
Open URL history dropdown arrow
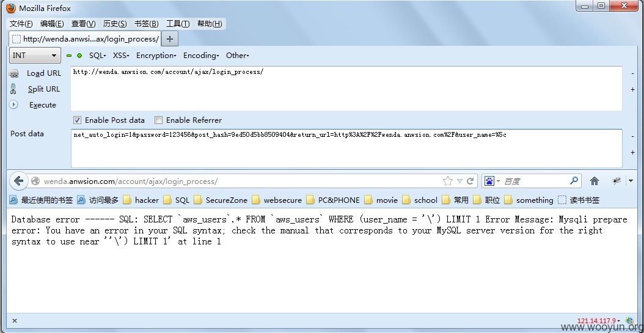pos(459,181)
